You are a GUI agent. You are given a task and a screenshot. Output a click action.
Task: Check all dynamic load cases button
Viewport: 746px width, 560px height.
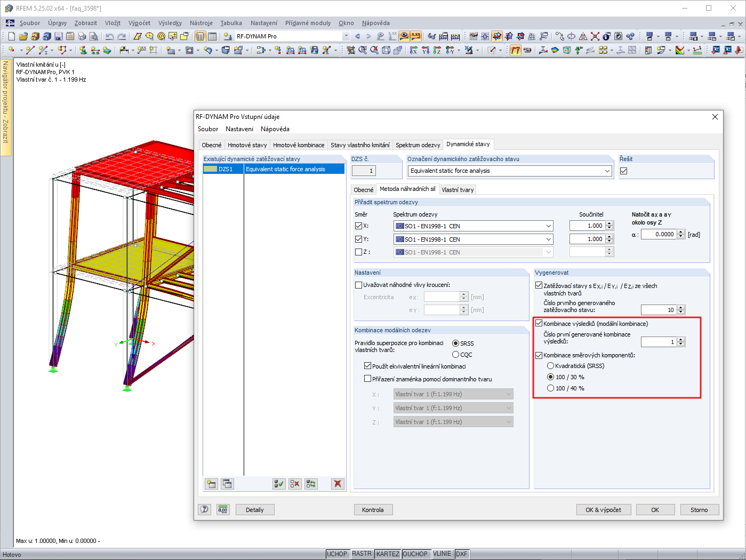pos(279,484)
